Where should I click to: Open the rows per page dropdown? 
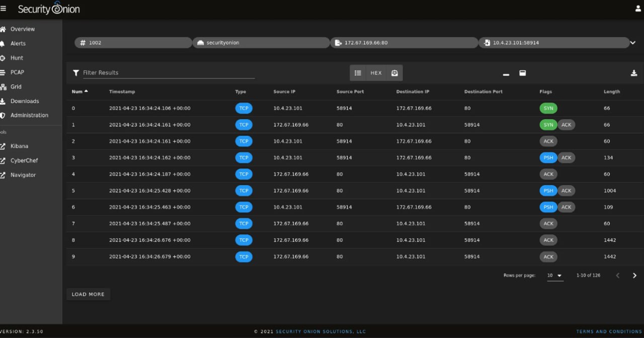click(x=555, y=276)
